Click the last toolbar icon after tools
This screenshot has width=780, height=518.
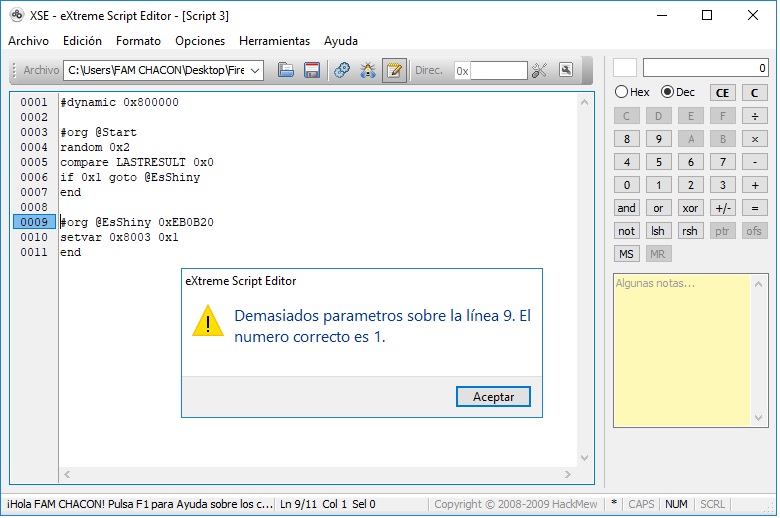pos(566,70)
